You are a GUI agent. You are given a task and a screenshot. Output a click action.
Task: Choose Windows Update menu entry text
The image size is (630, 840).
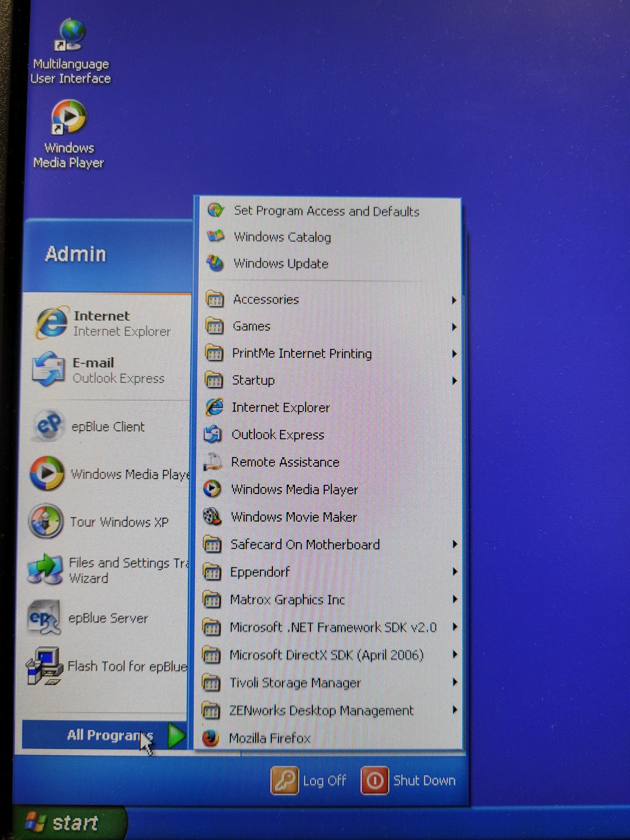click(281, 263)
